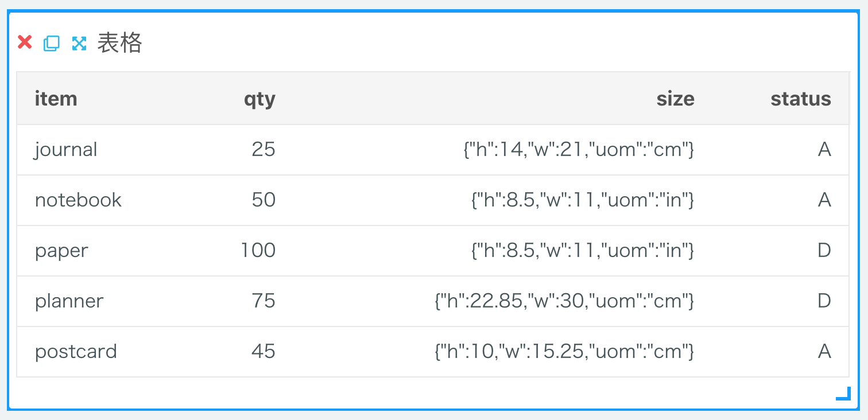
Task: Close the 表格 panel with red X
Action: pos(25,42)
